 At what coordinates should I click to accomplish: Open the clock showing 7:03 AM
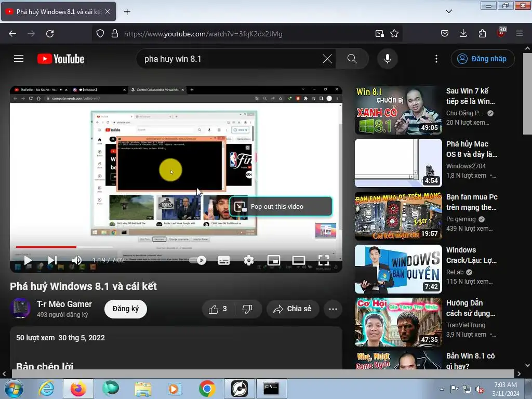tap(506, 389)
